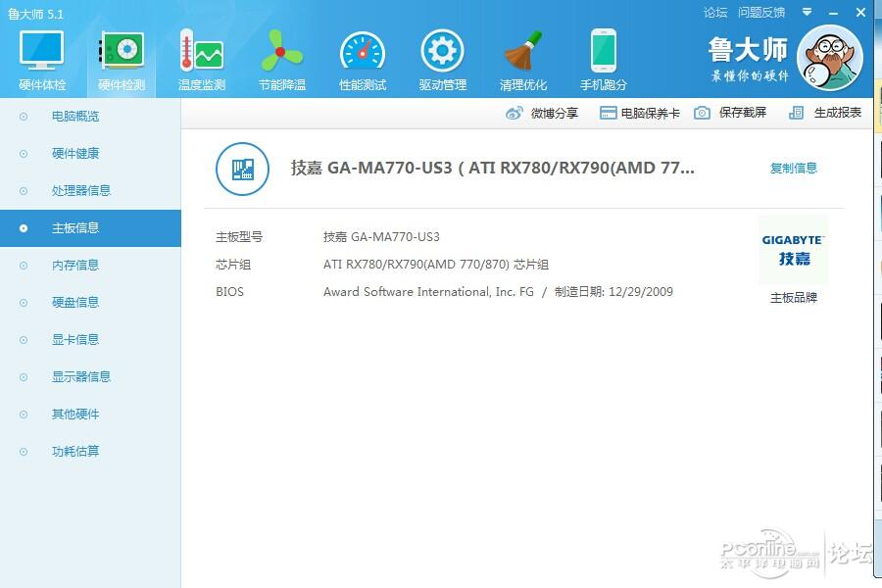Select 硬件检测 hardware detection icon
882x588 pixels.
click(x=122, y=50)
